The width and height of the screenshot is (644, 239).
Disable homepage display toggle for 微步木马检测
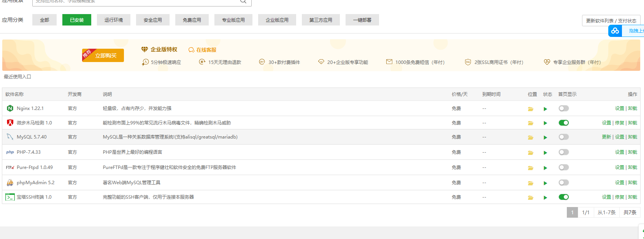pyautogui.click(x=563, y=123)
